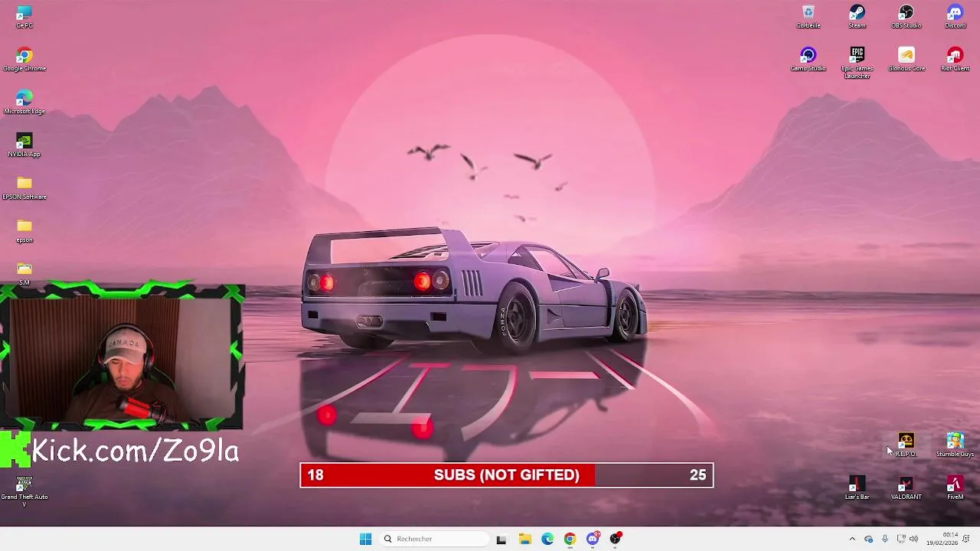Select the EPSON Software folder
Image resolution: width=980 pixels, height=551 pixels.
24,188
